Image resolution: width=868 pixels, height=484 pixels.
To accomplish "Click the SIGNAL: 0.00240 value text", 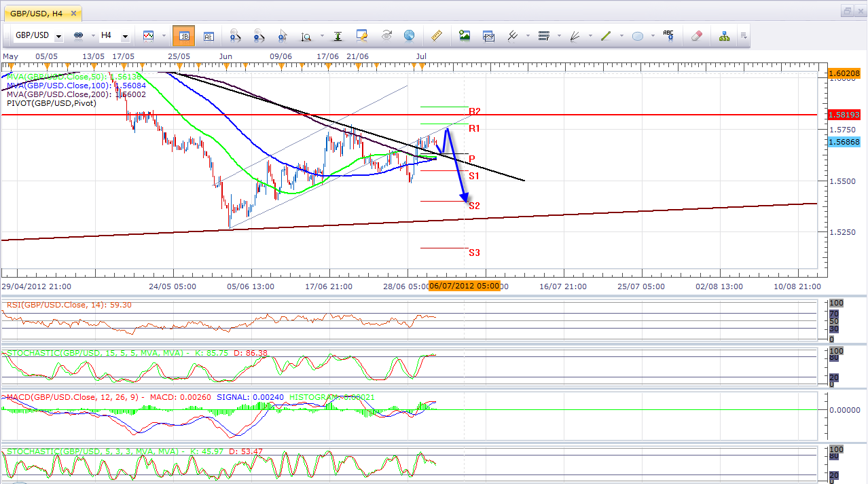I will click(250, 396).
